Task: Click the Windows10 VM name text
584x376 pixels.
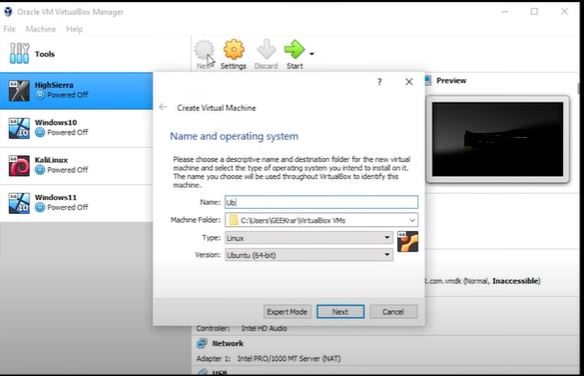Action: [x=56, y=122]
